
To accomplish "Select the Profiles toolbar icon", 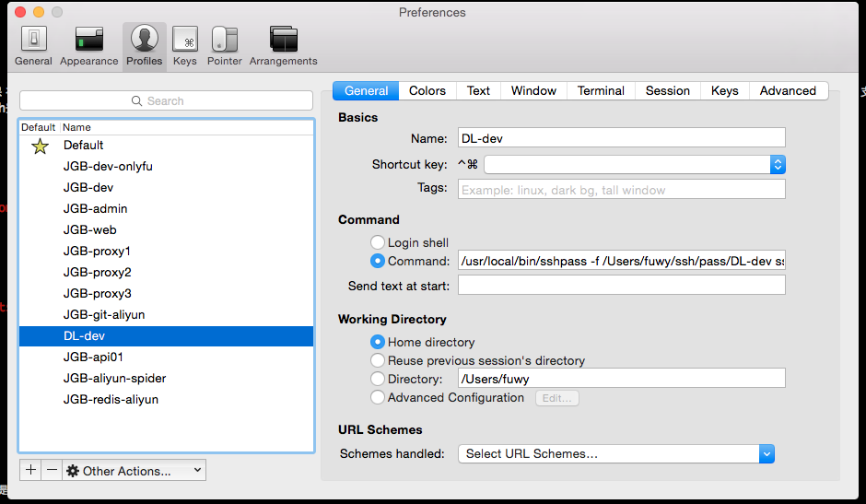I will [x=145, y=45].
